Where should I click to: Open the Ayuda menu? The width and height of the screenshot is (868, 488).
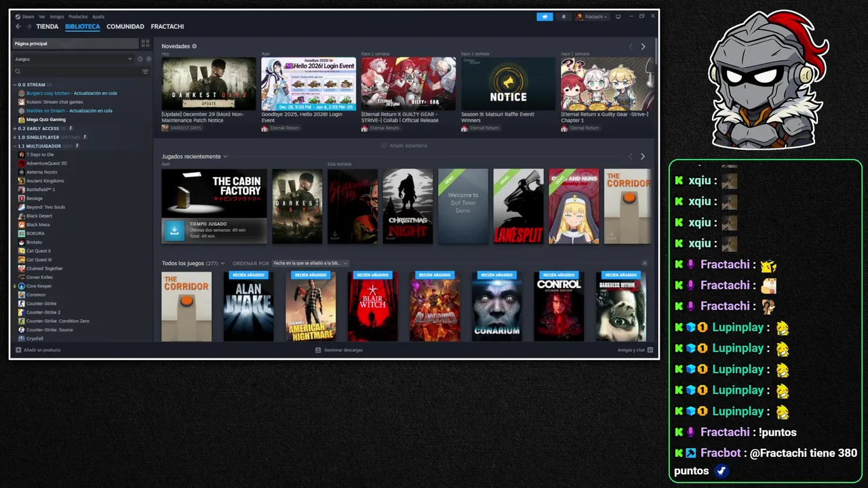(x=98, y=16)
